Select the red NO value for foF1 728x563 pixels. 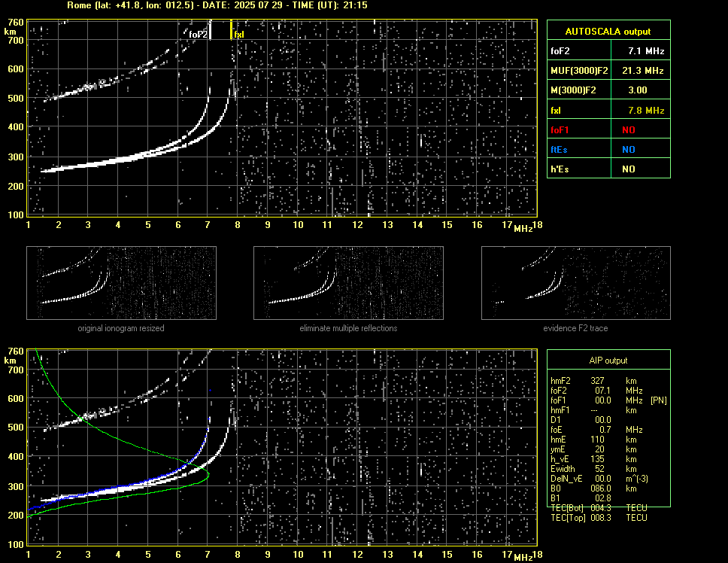pos(629,130)
